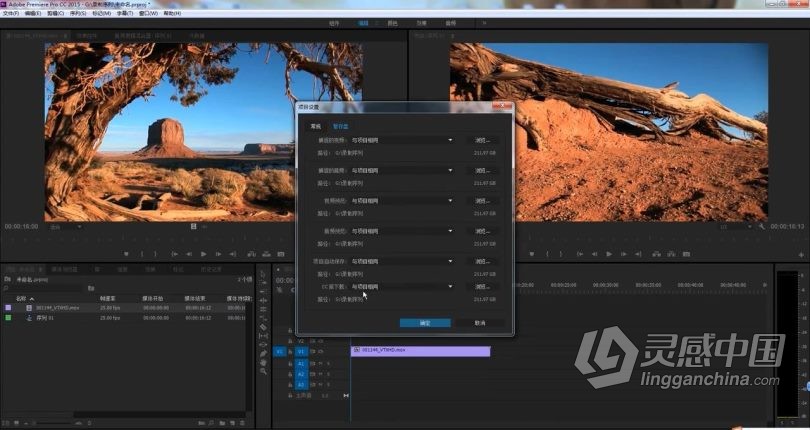Image resolution: width=810 pixels, height=430 pixels.
Task: Select the Slide tool
Action: (263, 344)
